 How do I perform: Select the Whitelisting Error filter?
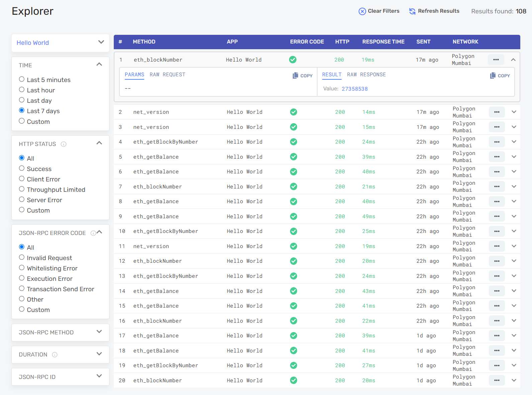click(22, 268)
